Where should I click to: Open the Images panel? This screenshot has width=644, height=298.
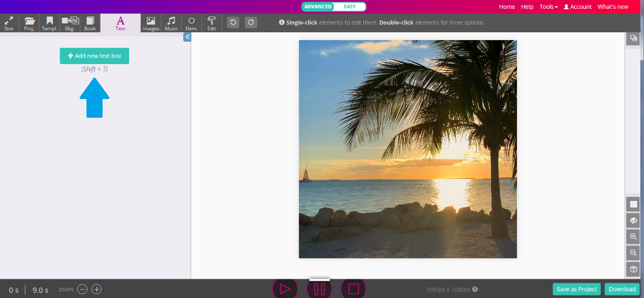pyautogui.click(x=151, y=23)
